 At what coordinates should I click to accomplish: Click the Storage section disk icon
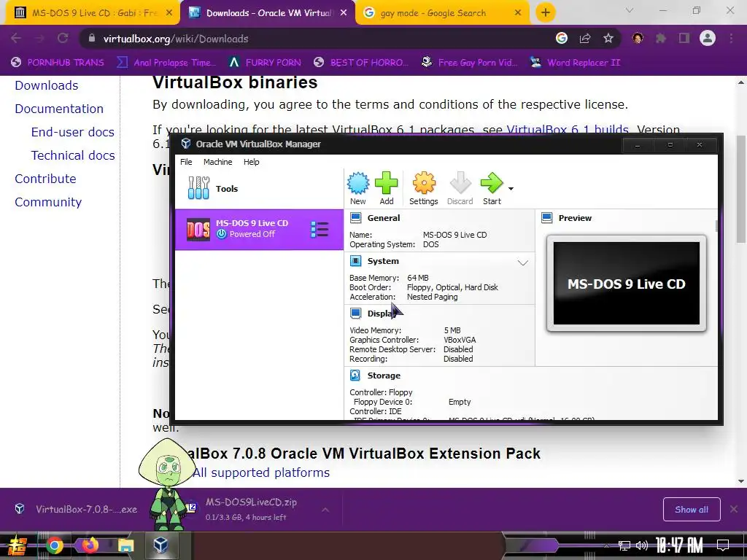pos(355,376)
